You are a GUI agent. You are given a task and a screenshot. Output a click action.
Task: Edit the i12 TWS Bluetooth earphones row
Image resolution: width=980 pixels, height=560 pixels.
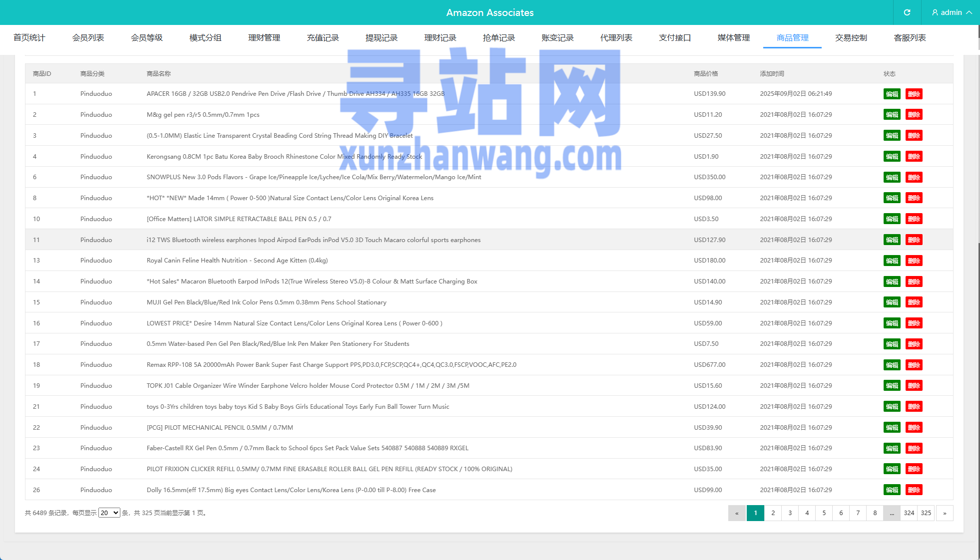892,240
